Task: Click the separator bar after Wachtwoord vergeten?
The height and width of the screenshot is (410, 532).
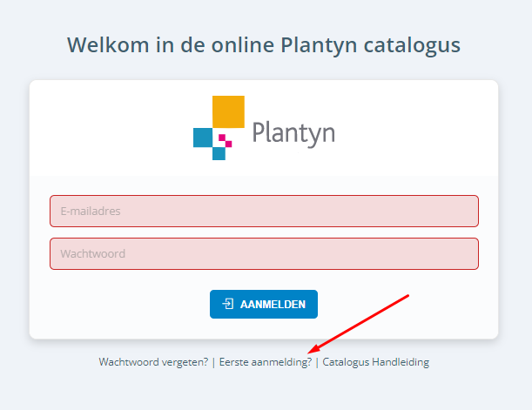Action: pyautogui.click(x=213, y=362)
